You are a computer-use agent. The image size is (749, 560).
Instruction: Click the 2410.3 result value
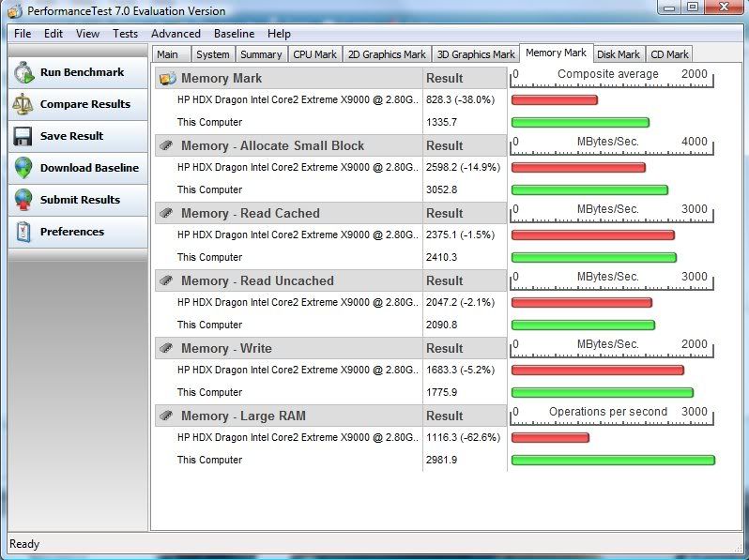(x=441, y=257)
